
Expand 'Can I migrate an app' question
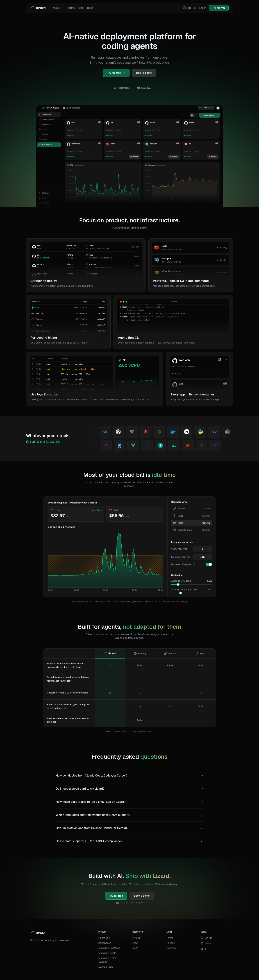tap(129, 828)
